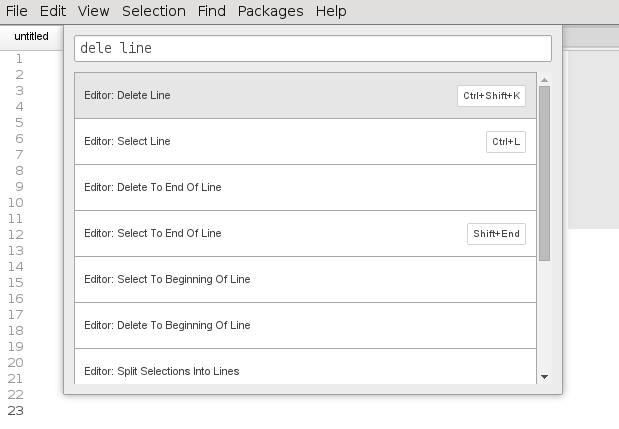Screen dimensions: 619x429
Task: Open the Help menu
Action: point(331,11)
